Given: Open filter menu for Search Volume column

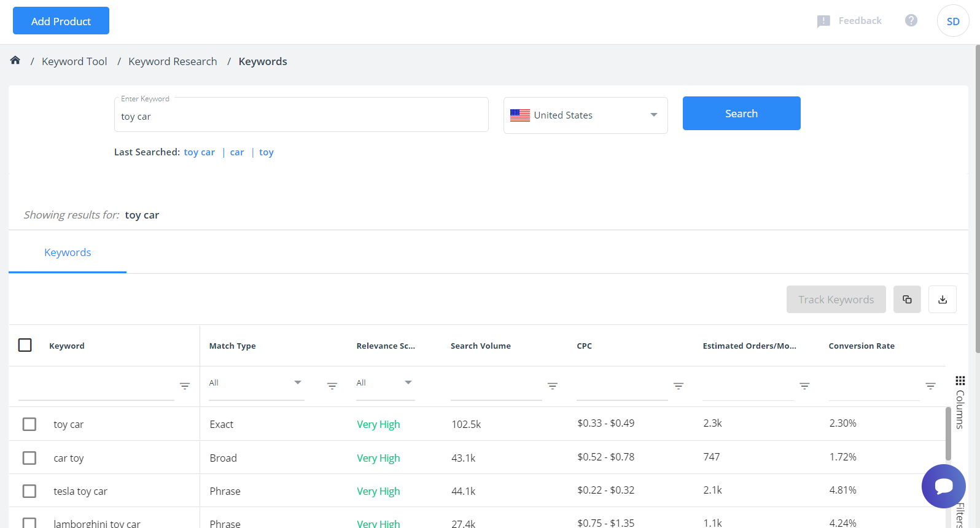Looking at the screenshot, I should coord(553,386).
